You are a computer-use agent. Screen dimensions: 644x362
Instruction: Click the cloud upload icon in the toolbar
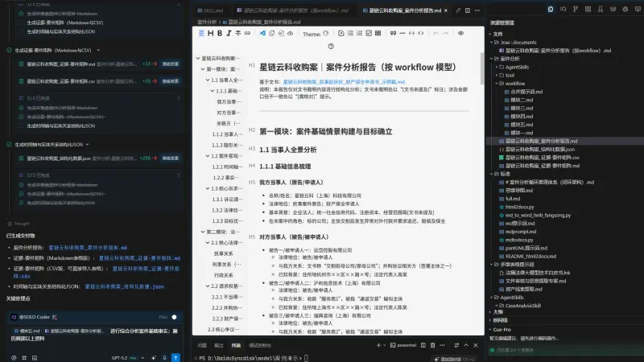tap(290, 33)
